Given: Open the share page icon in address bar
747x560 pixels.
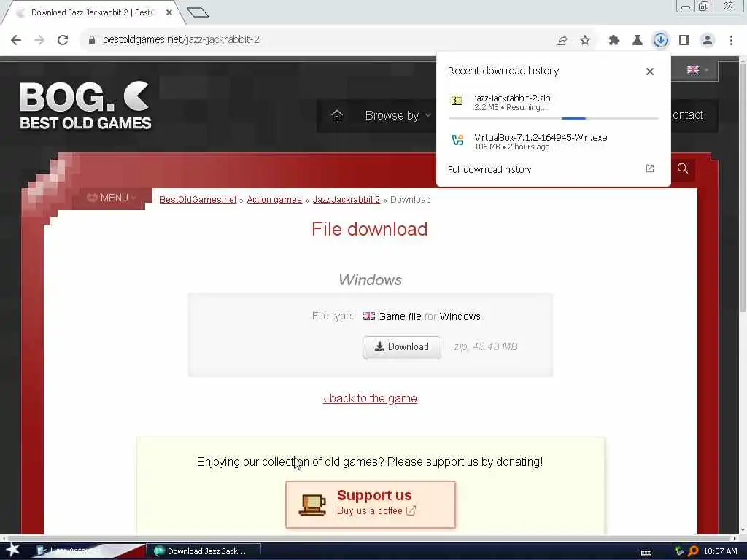Looking at the screenshot, I should (x=562, y=41).
